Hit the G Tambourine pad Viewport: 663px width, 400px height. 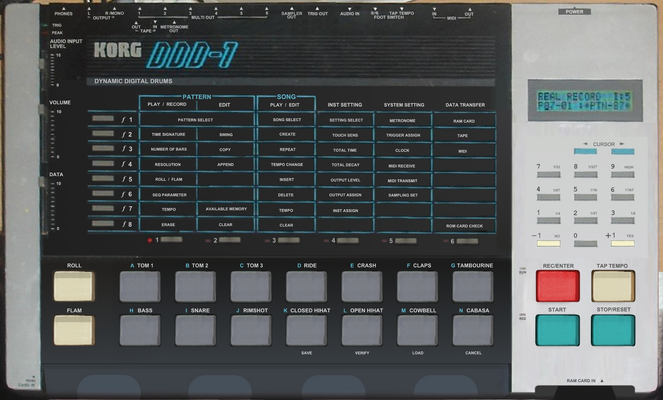473,287
